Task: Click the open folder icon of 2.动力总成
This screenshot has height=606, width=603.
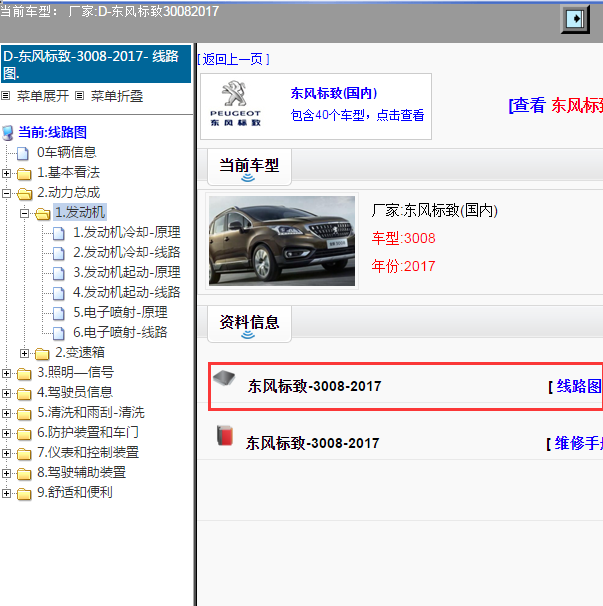Action: 25,193
